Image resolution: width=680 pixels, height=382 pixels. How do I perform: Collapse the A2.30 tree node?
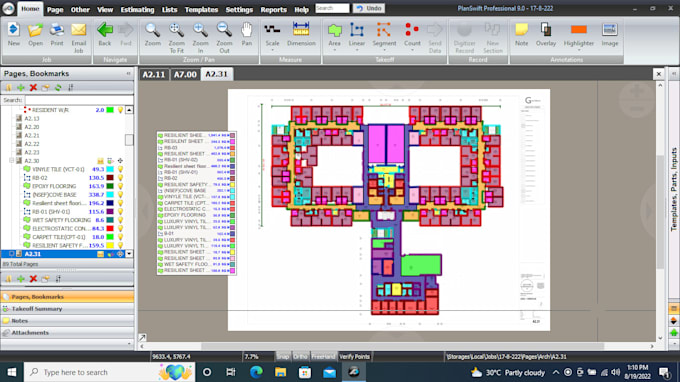pos(12,161)
